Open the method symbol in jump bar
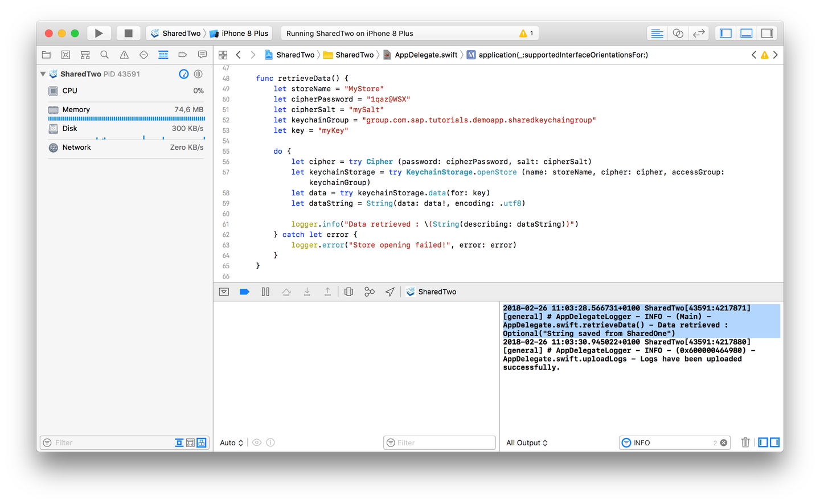The height and width of the screenshot is (504, 820). click(x=557, y=55)
